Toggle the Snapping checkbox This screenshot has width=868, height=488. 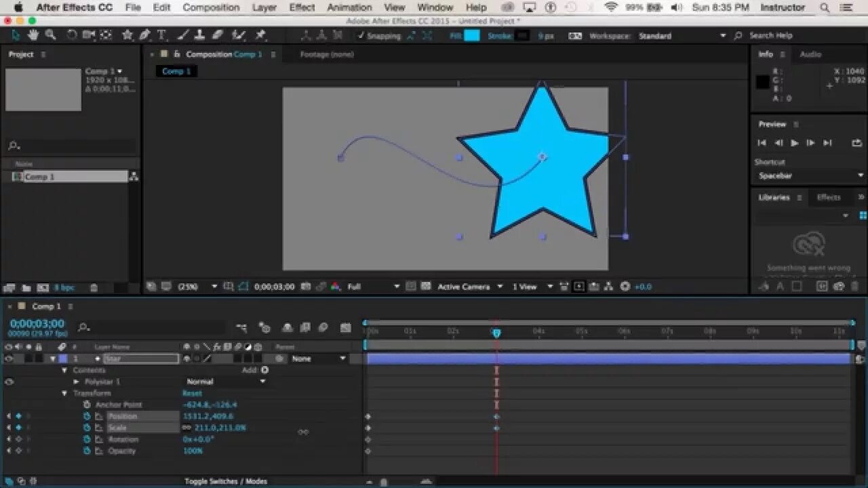click(361, 36)
